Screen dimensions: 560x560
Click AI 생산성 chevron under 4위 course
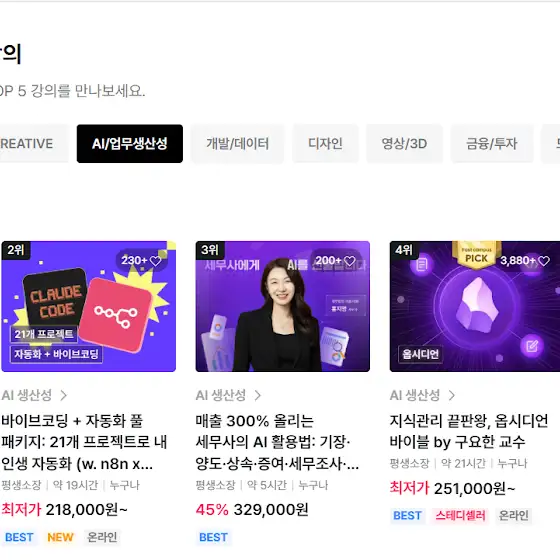(452, 395)
